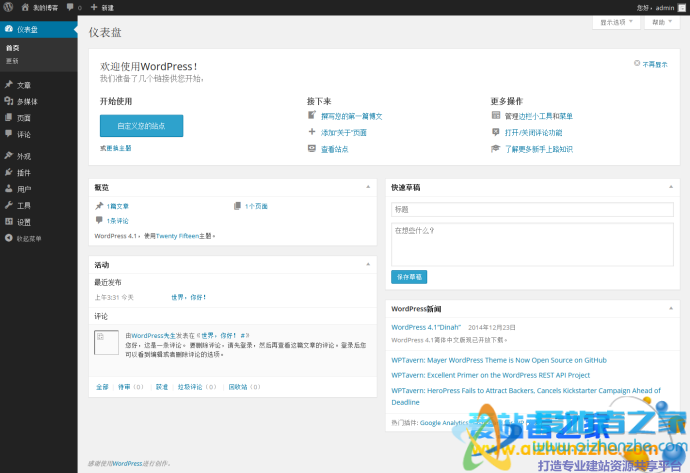Click the plus 新建 item in the admin bar
The height and width of the screenshot is (473, 690).
coord(102,7)
